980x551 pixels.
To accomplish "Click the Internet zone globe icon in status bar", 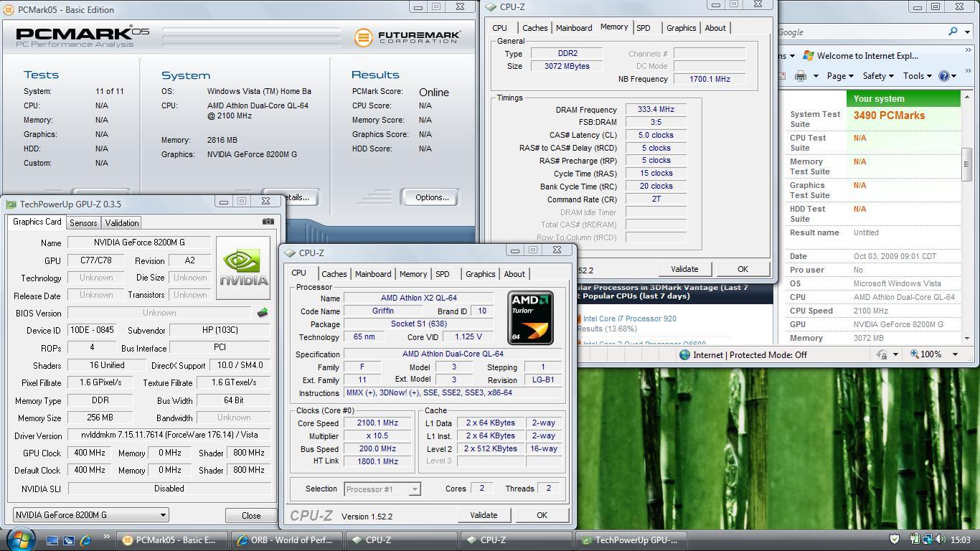I will [684, 354].
